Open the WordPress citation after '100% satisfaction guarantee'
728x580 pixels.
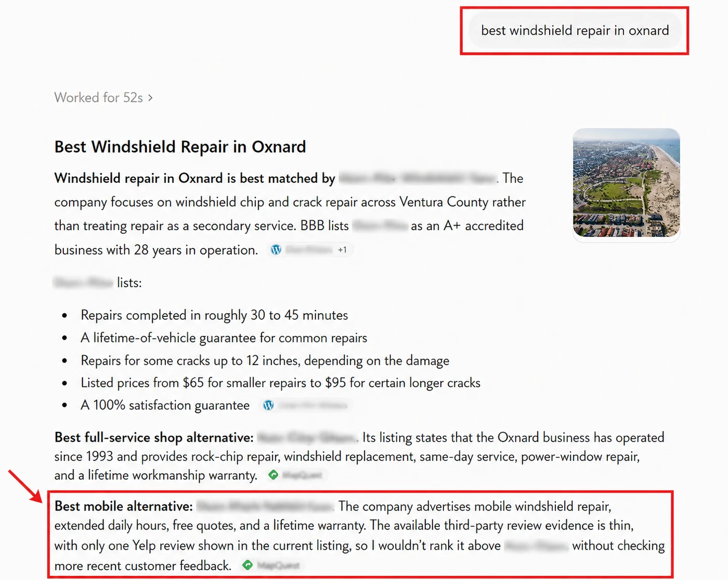[306, 405]
